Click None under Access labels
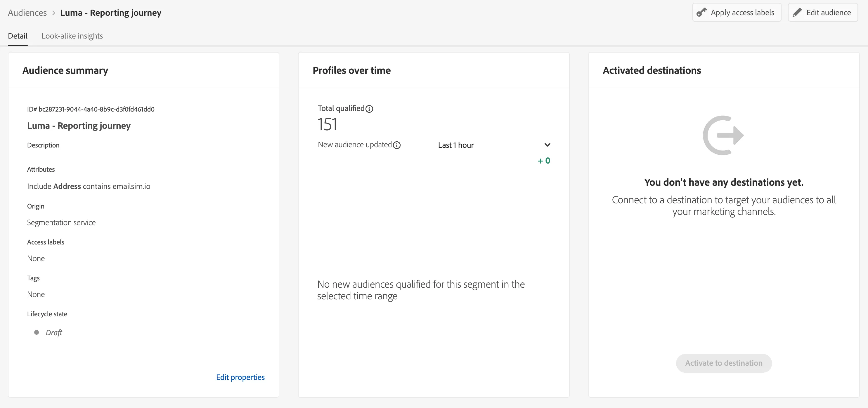Viewport: 868px width, 408px height. (x=36, y=258)
